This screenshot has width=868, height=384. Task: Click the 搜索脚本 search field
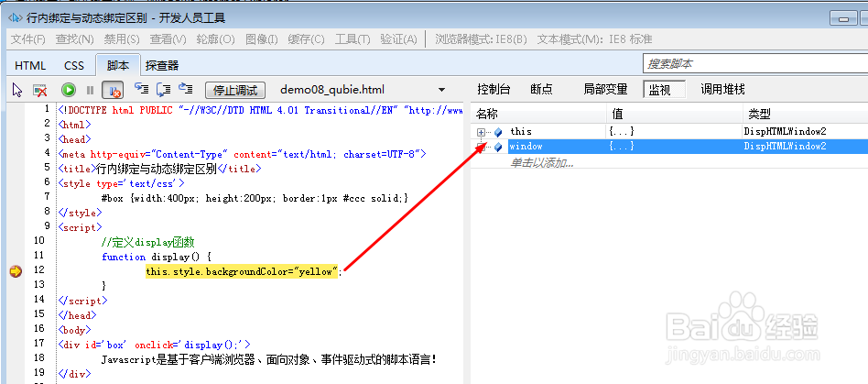pyautogui.click(x=755, y=64)
